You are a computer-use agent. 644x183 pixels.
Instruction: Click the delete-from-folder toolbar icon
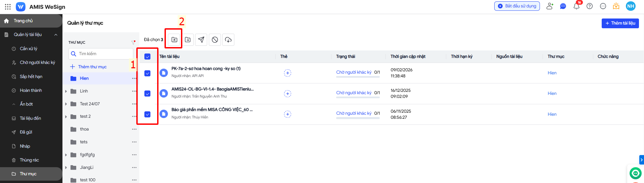174,40
